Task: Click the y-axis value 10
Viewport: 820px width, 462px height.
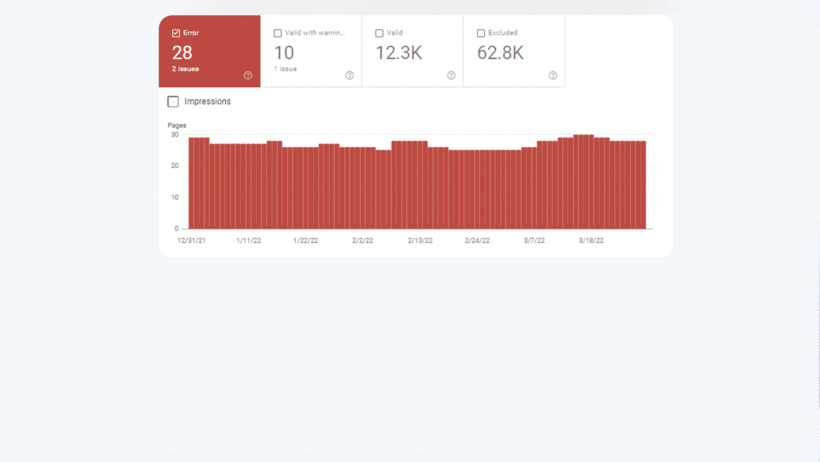Action: pyautogui.click(x=175, y=197)
